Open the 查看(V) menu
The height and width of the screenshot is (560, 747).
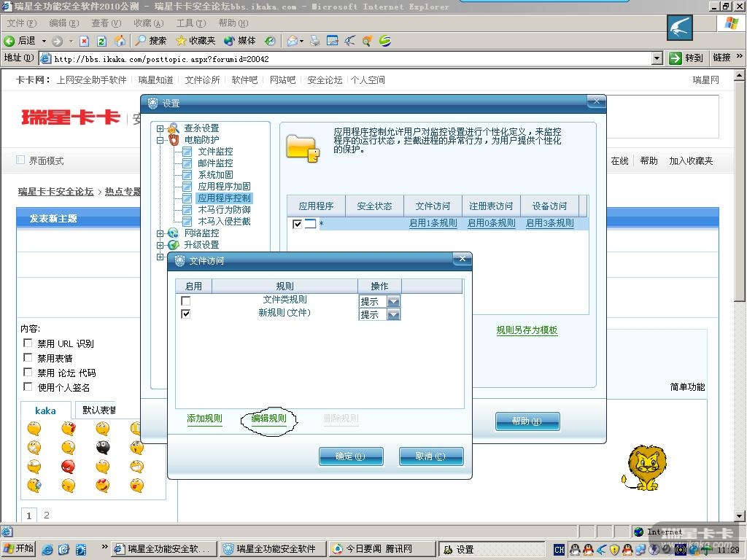107,23
